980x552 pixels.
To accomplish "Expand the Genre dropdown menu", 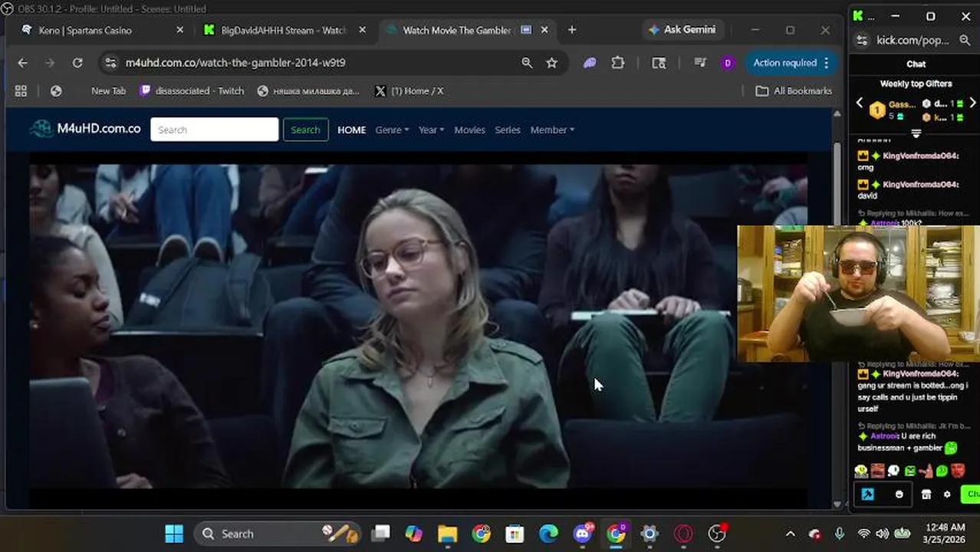I will tap(392, 130).
